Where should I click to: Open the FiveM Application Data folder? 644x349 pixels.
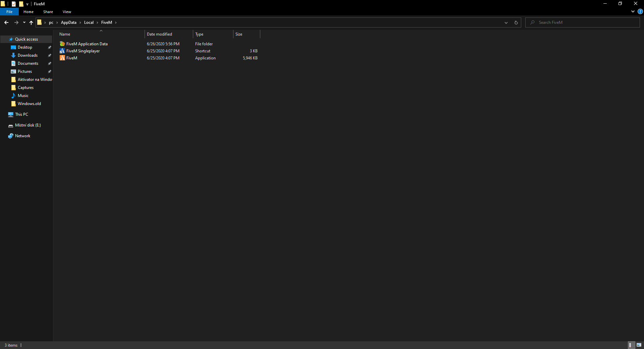(87, 44)
